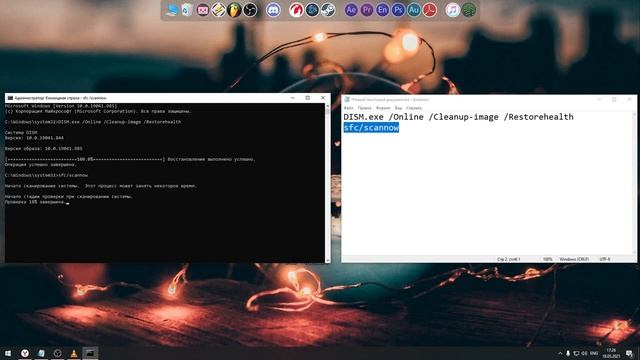Open VLC media player from taskbar
Screen dimensions: 640x360
(74, 353)
